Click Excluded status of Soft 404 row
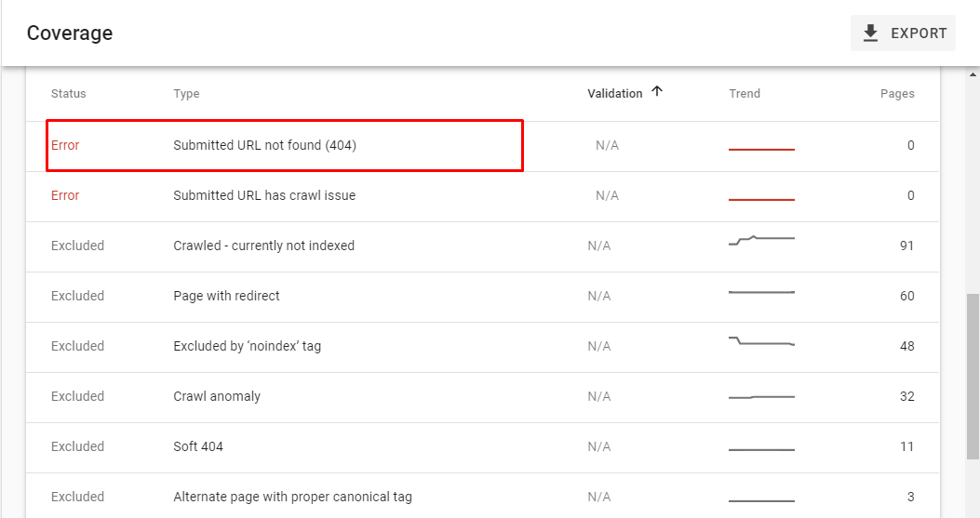The width and height of the screenshot is (980, 518). tap(77, 446)
